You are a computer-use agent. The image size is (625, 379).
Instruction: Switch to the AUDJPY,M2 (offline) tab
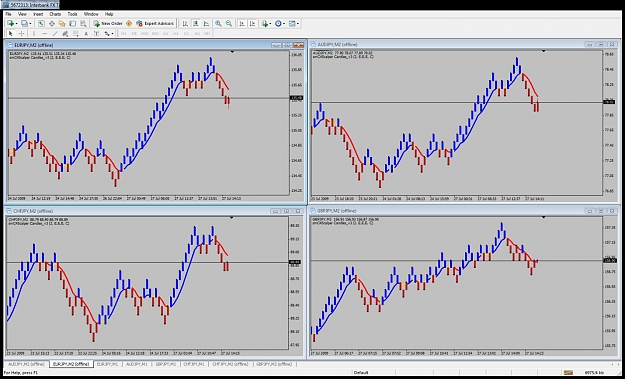(26, 364)
